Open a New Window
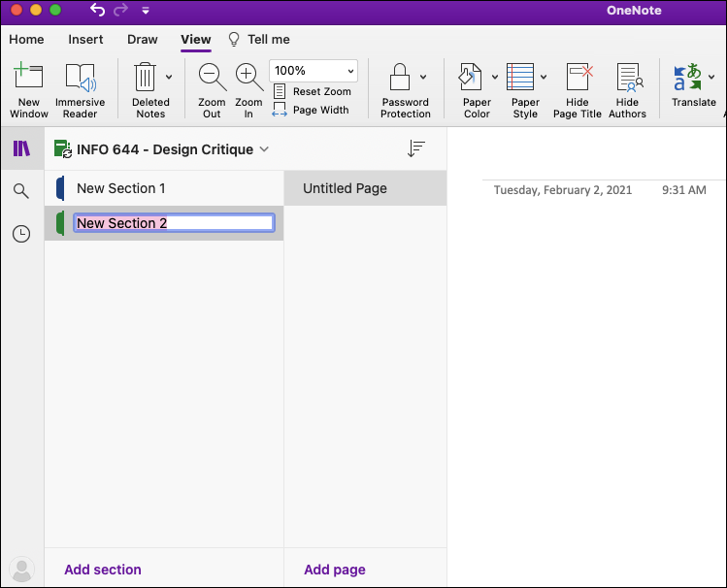Viewport: 727px width, 588px height. [x=28, y=90]
